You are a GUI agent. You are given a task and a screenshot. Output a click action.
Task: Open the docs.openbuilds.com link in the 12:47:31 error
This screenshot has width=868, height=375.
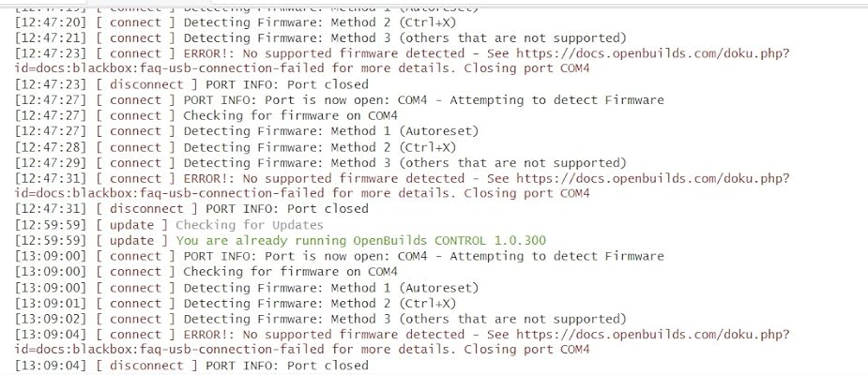pyautogui.click(x=652, y=178)
